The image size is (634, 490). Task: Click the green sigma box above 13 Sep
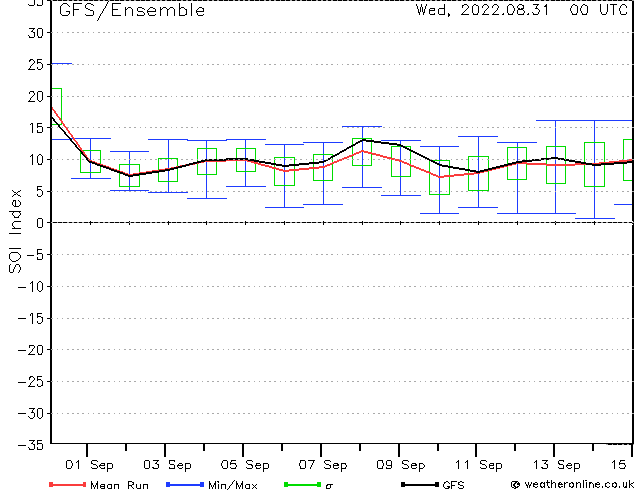point(556,165)
